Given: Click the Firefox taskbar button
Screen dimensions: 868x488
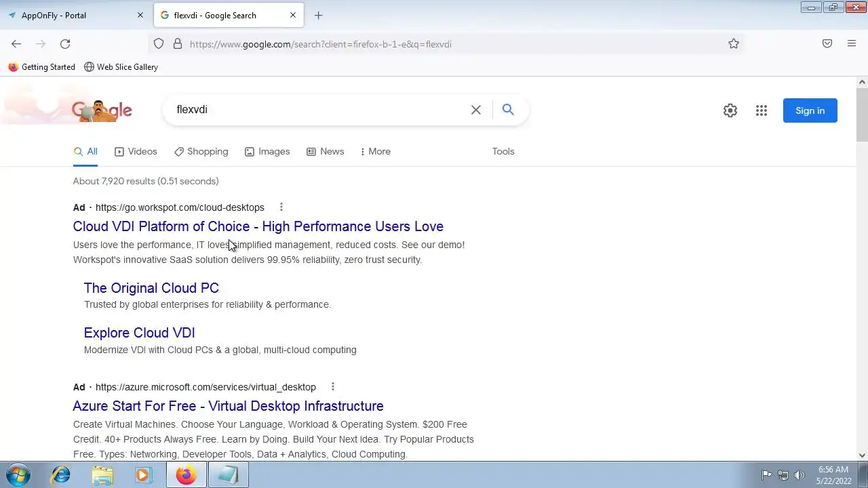Looking at the screenshot, I should click(186, 475).
